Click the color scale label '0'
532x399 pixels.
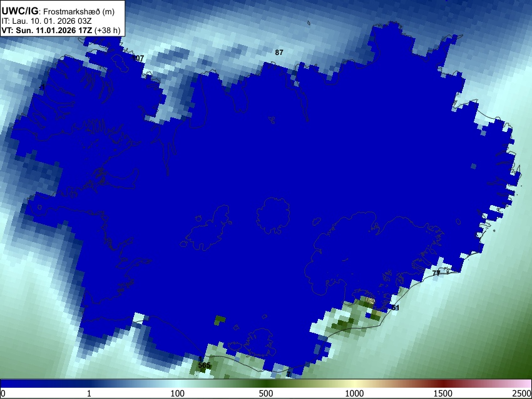(3, 393)
